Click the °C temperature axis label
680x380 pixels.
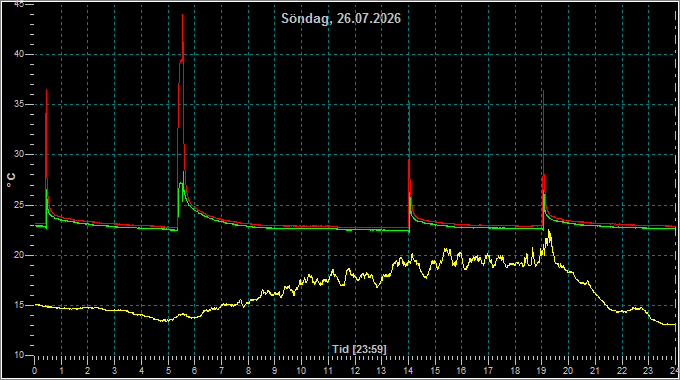pos(11,180)
